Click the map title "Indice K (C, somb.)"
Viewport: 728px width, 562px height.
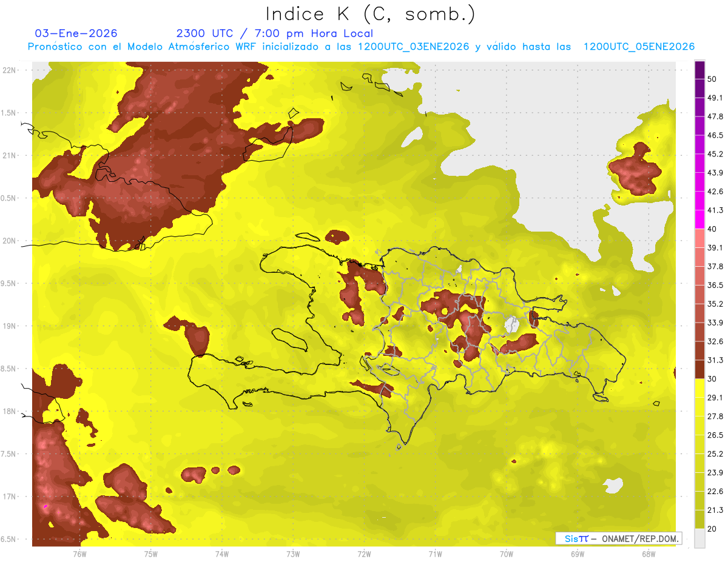click(x=371, y=15)
